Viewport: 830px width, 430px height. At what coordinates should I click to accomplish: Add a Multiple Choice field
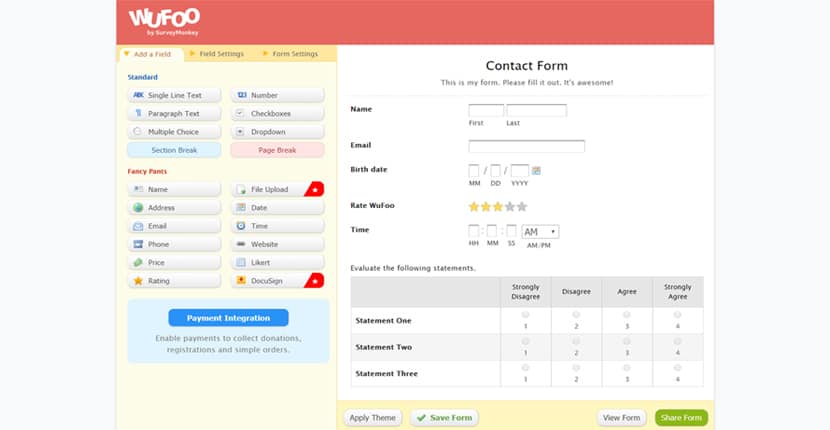pos(174,132)
